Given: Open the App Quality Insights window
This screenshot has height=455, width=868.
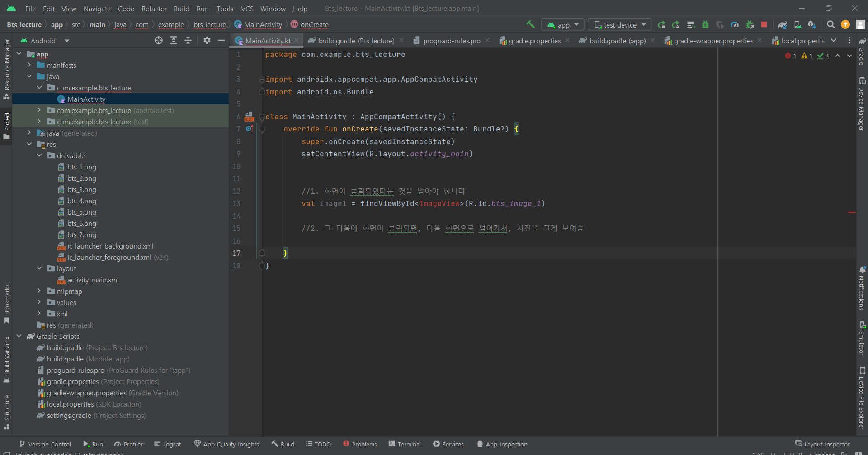Looking at the screenshot, I should [x=226, y=444].
